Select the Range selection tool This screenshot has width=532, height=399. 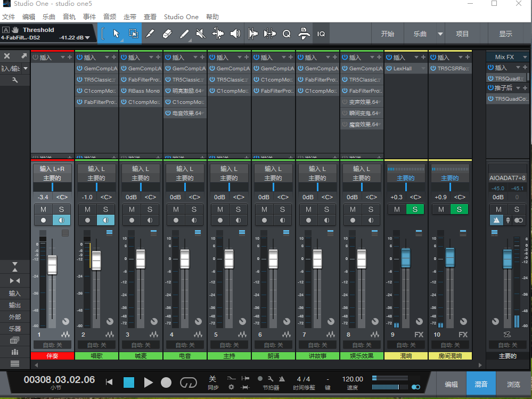click(134, 33)
